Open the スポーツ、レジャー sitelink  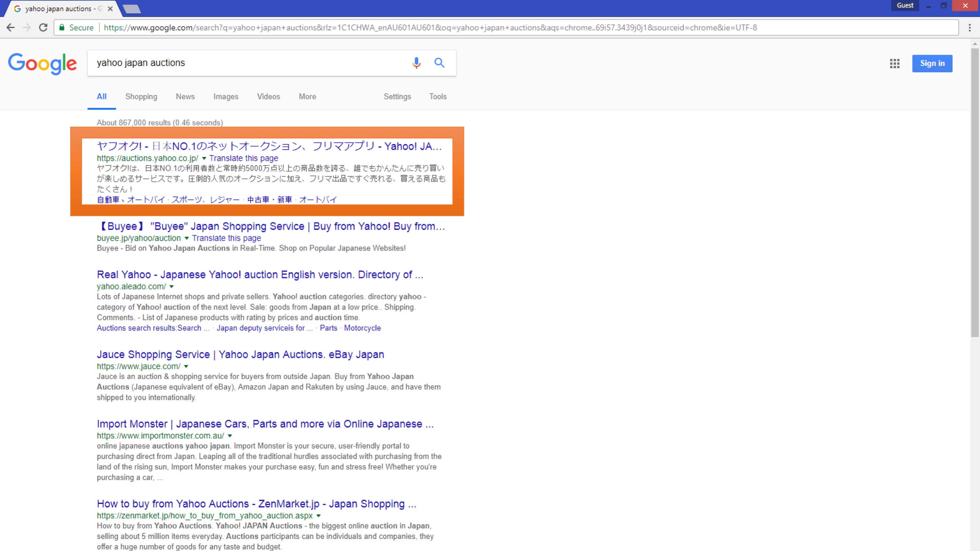[206, 200]
